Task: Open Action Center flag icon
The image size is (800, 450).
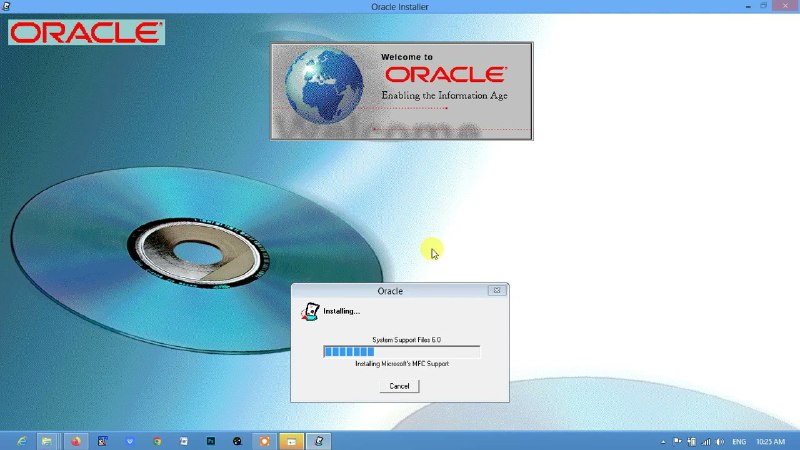Action: [x=677, y=442]
